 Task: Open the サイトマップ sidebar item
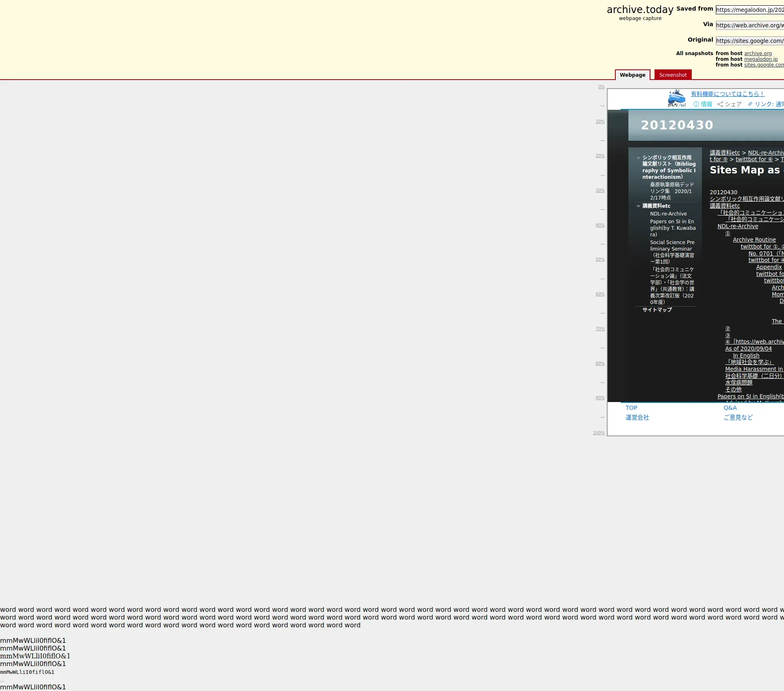[657, 310]
